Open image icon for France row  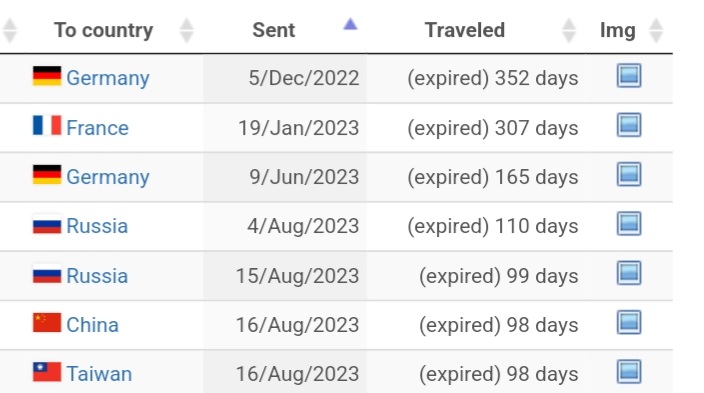[629, 125]
